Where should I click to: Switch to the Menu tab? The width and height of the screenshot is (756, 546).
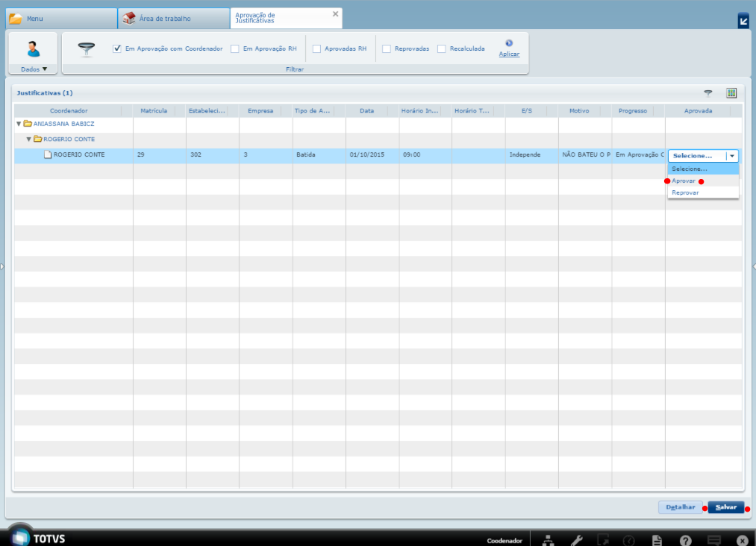[62, 19]
